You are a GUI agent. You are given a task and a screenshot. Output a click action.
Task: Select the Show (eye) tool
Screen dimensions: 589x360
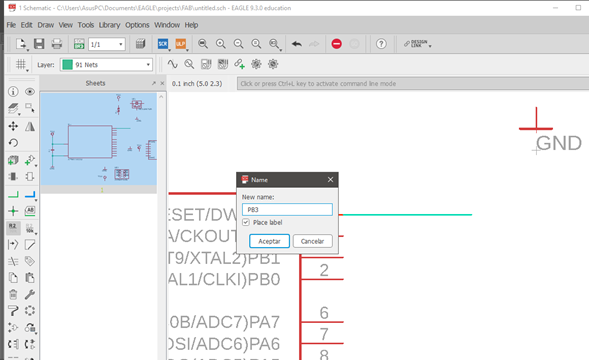30,92
